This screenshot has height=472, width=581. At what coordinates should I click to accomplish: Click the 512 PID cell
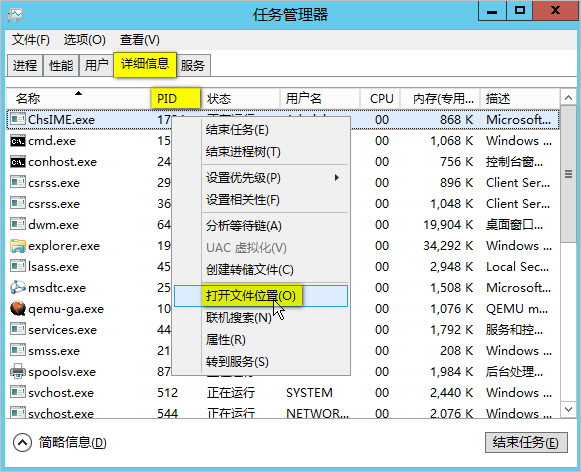(167, 392)
